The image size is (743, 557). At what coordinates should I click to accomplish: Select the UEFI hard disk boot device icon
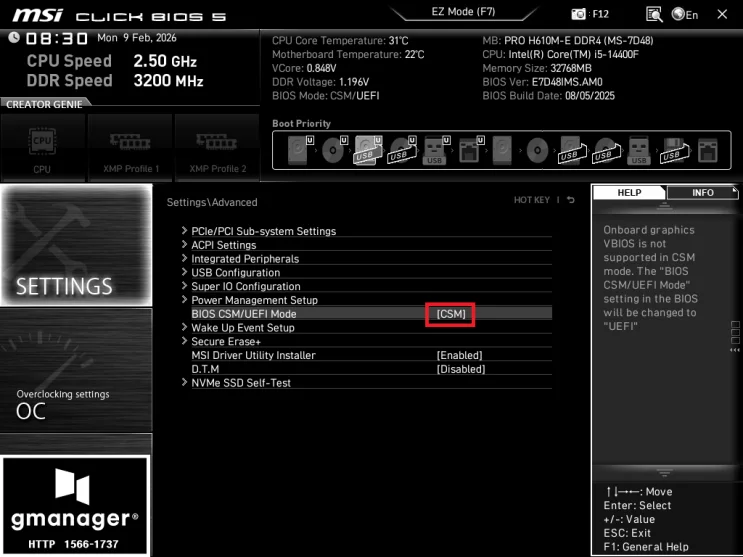tap(300, 150)
